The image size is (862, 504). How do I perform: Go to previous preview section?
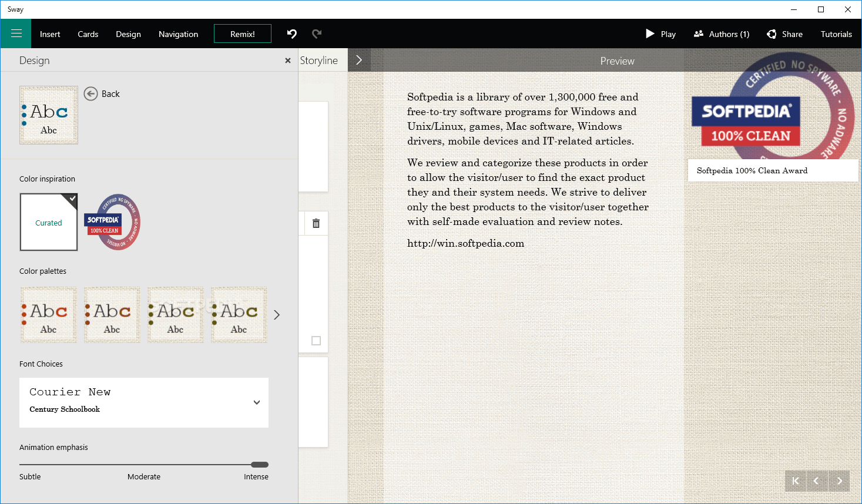[x=817, y=481]
